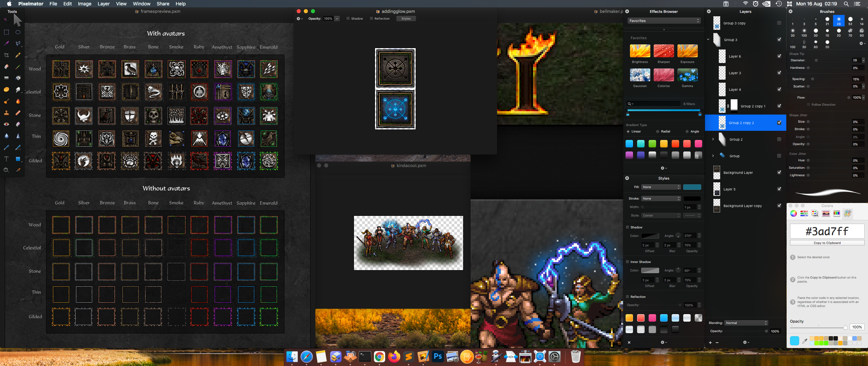This screenshot has width=868, height=366.
Task: Select the Zoom magnifier tool
Action: 6,170
